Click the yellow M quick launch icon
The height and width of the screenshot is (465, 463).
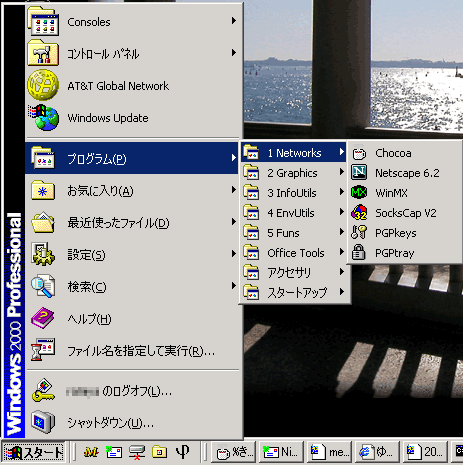tap(91, 452)
